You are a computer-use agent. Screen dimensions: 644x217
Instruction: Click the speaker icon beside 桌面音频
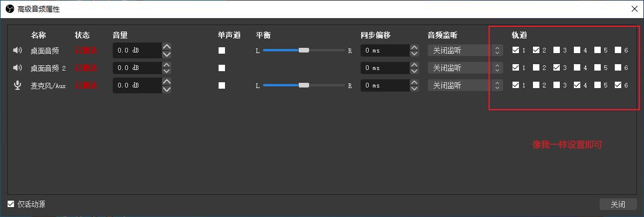(x=18, y=50)
